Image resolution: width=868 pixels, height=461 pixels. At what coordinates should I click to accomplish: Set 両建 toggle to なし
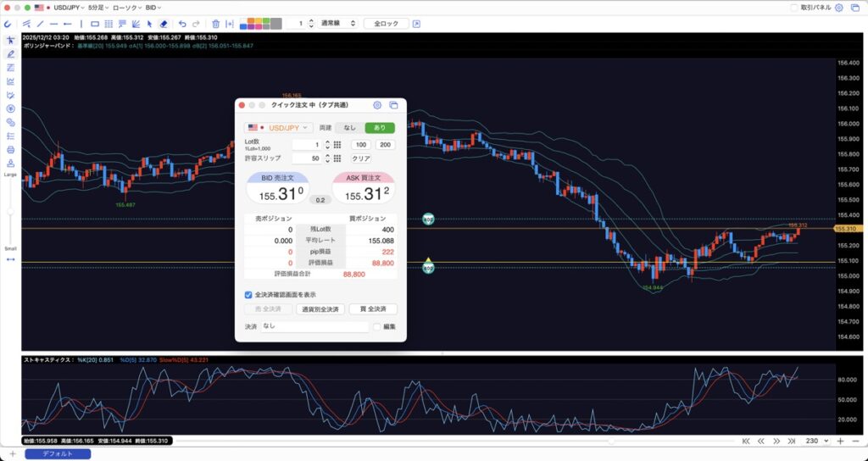(348, 128)
